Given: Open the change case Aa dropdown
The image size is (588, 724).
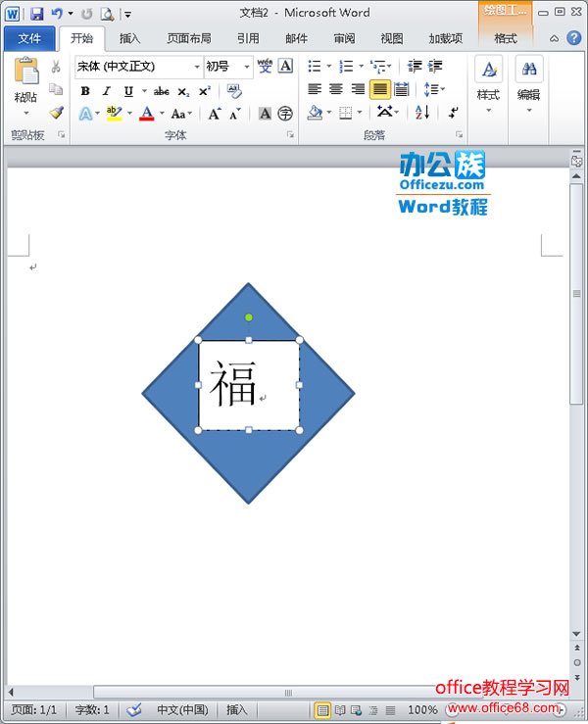Looking at the screenshot, I should coord(181,114).
